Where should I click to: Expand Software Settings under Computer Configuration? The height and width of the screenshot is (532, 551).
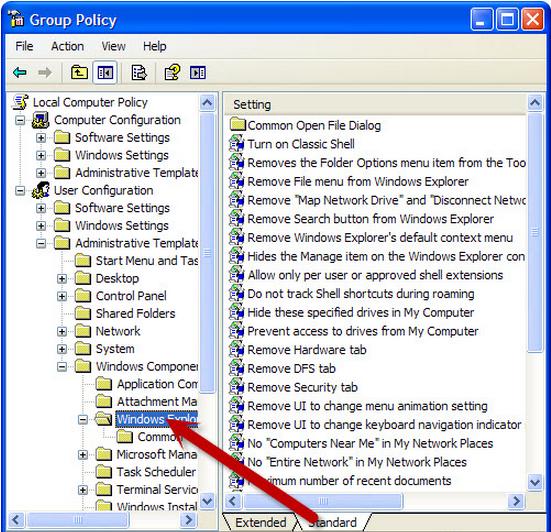(x=41, y=138)
